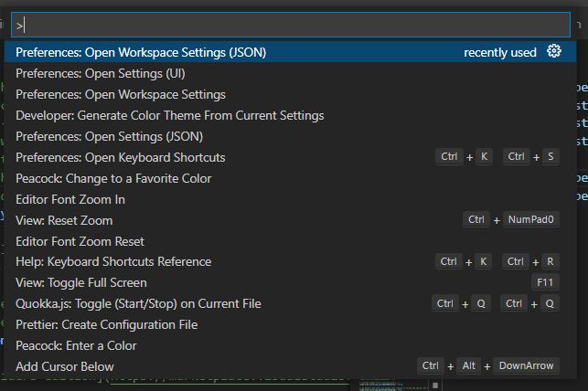Click the DownArrow keybinding badge
588x391 pixels.
click(x=526, y=365)
